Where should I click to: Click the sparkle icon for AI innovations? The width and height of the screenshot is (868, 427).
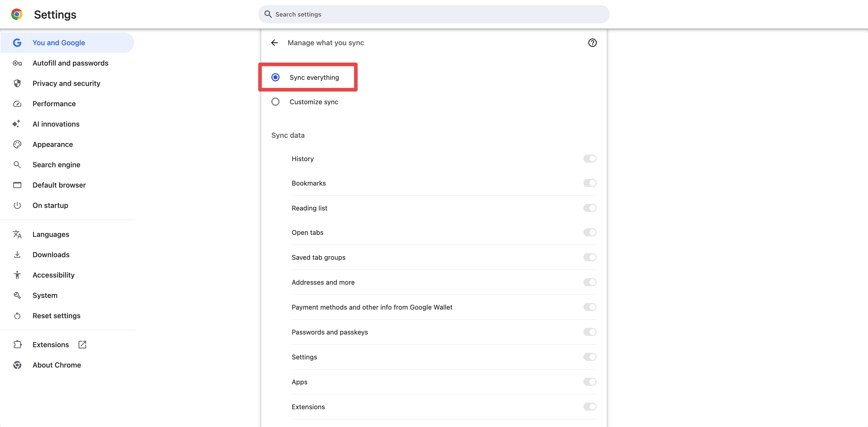click(x=17, y=124)
